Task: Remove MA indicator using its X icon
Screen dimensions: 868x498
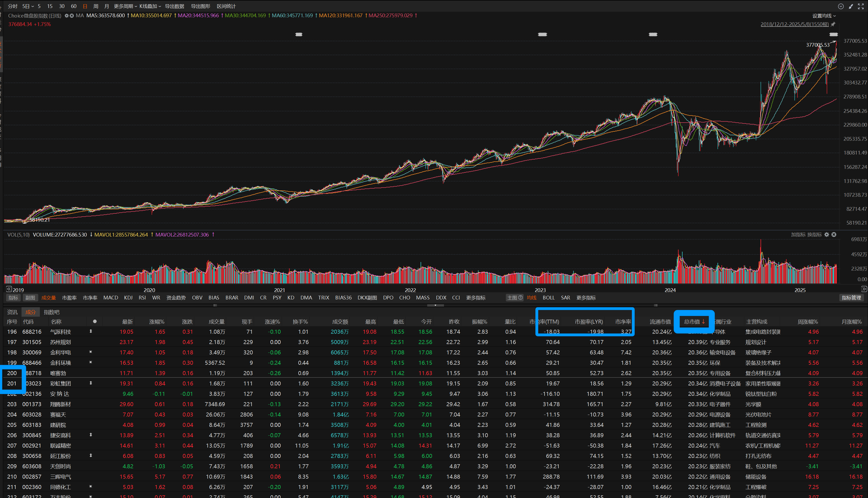Action: 72,16
